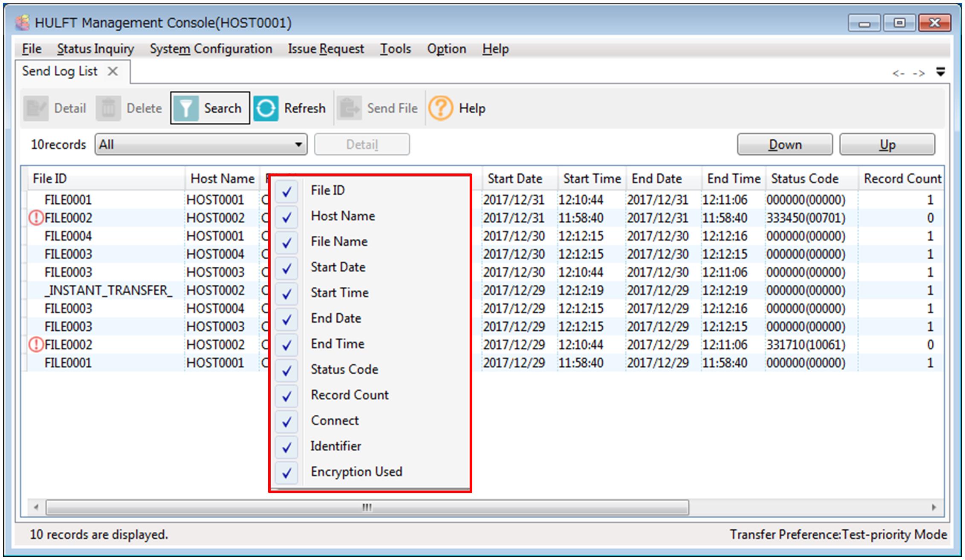Open the Issue Request menu
Viewport: 965px width, 560px height.
point(326,49)
